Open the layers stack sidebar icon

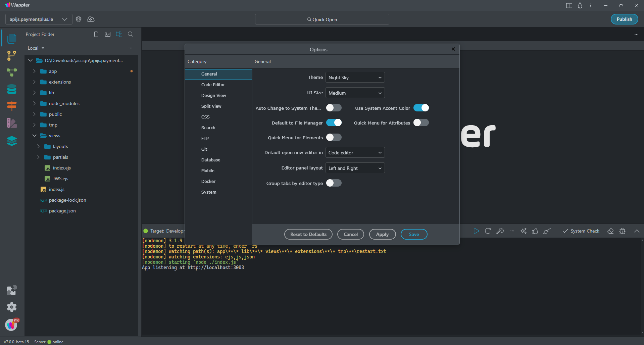(12, 141)
